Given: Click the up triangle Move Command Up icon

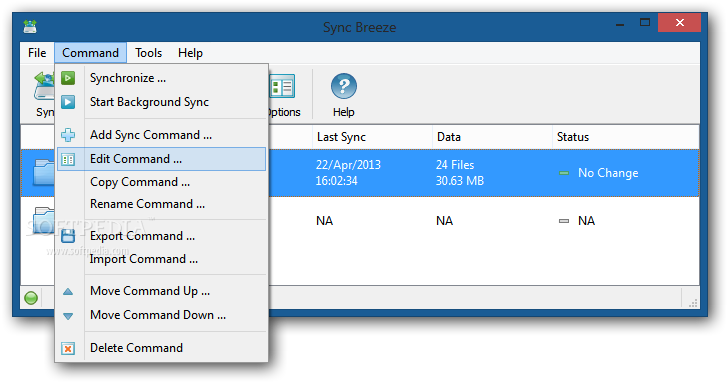Looking at the screenshot, I should 68,292.
